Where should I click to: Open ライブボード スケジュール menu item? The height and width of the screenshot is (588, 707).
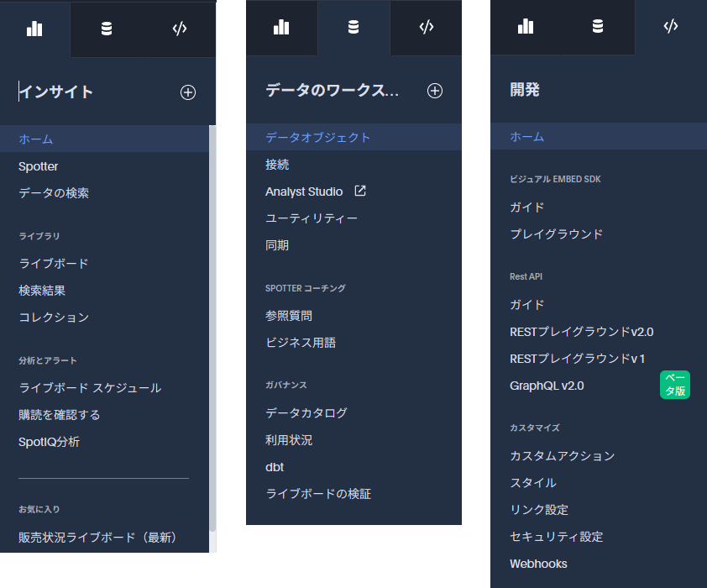click(x=90, y=388)
